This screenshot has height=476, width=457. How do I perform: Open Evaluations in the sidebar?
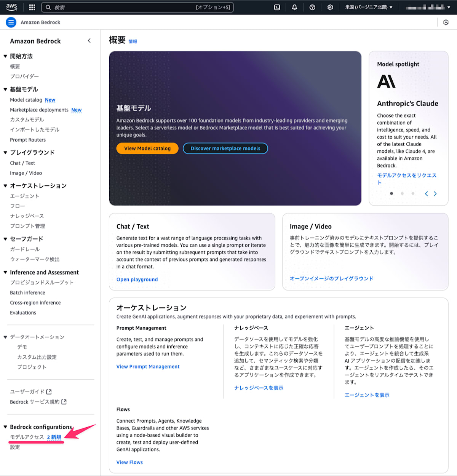tap(23, 313)
